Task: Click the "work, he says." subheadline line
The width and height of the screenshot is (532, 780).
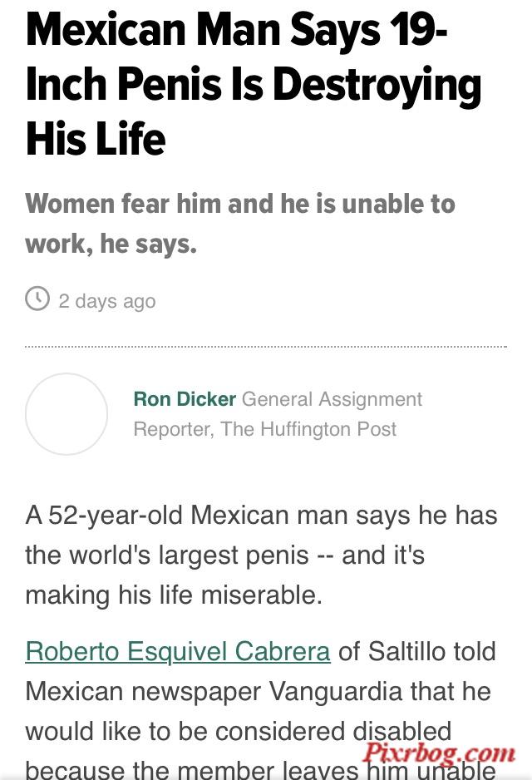Action: 111,244
